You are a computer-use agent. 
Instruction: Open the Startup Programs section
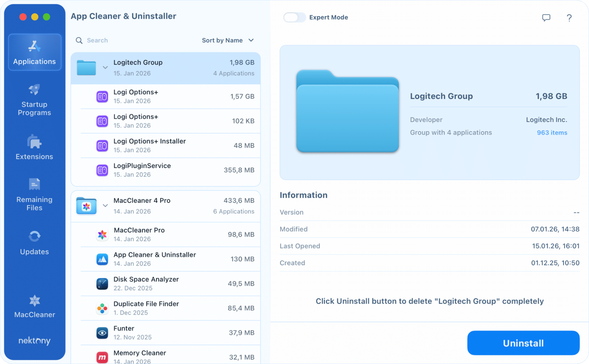pos(34,100)
